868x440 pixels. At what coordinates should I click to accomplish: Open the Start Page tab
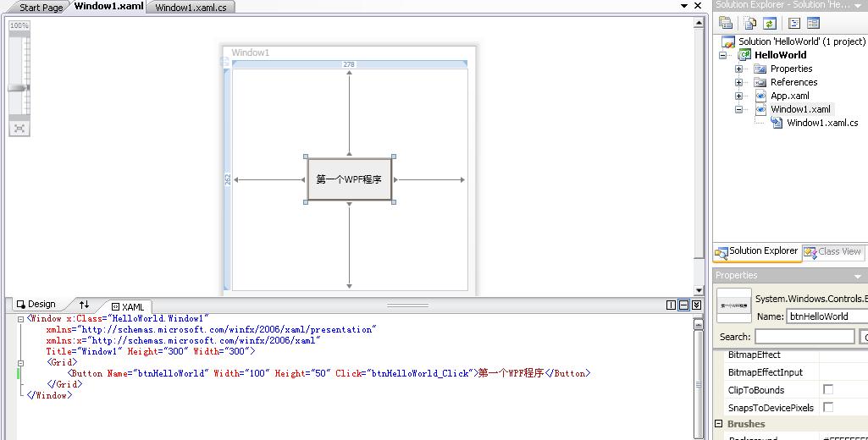click(41, 8)
